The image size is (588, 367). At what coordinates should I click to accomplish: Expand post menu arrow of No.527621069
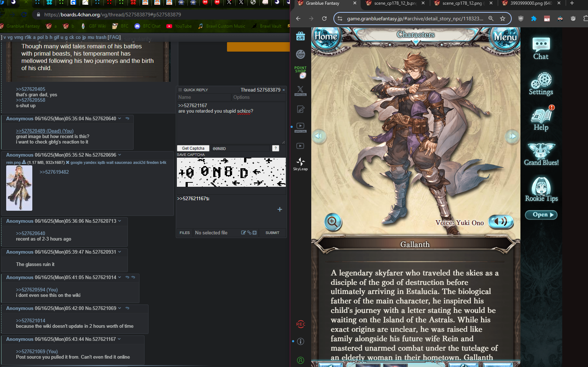pyautogui.click(x=119, y=308)
